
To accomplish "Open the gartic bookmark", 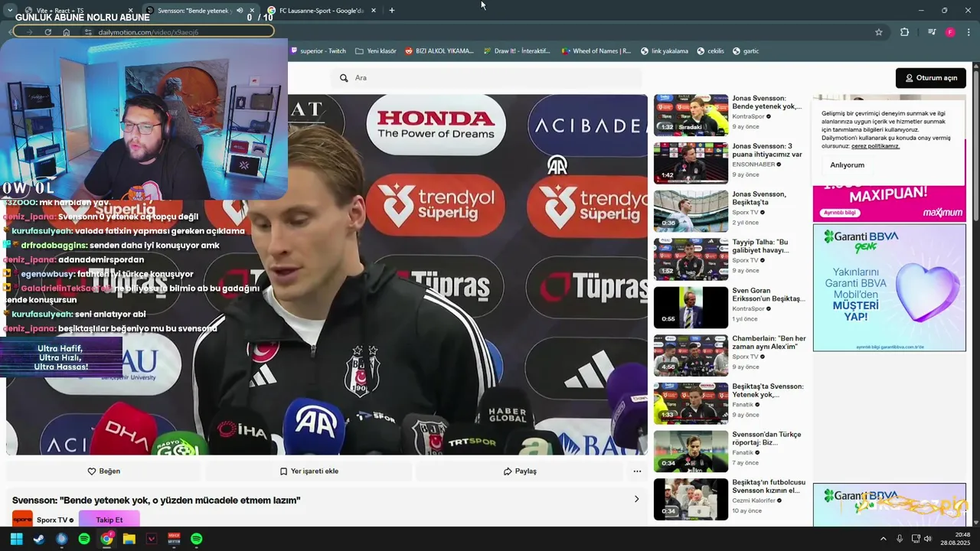I will (x=746, y=51).
